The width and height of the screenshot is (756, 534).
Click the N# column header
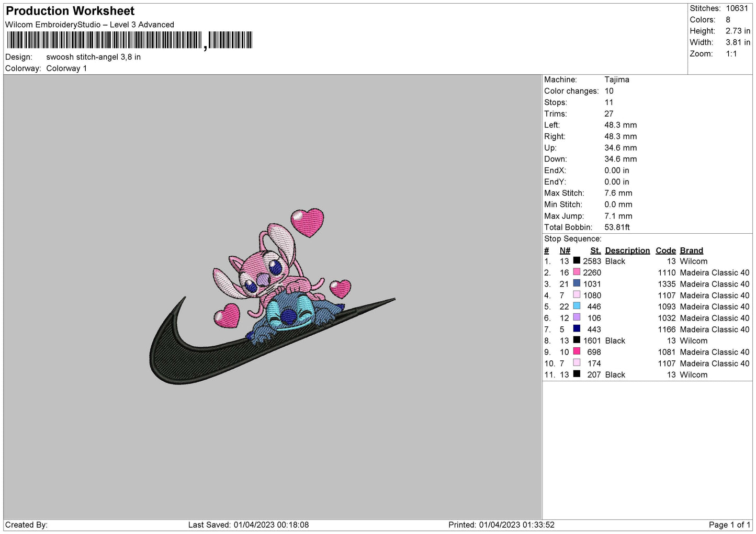point(565,251)
